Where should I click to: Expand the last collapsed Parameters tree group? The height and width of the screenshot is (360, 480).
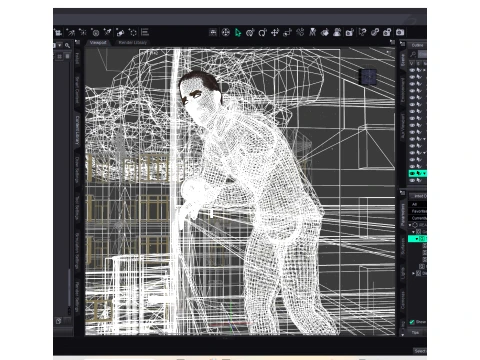[414, 273]
